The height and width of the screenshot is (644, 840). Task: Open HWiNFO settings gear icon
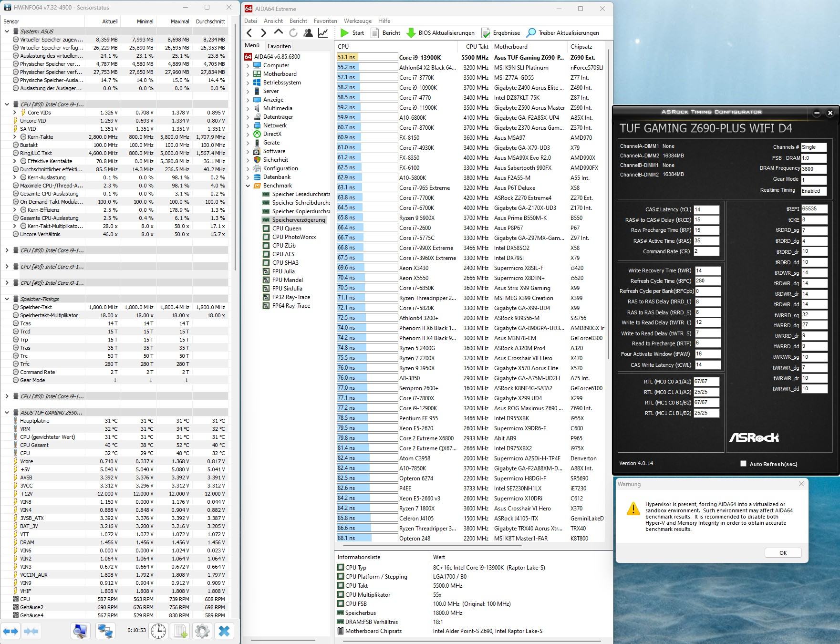point(202,631)
